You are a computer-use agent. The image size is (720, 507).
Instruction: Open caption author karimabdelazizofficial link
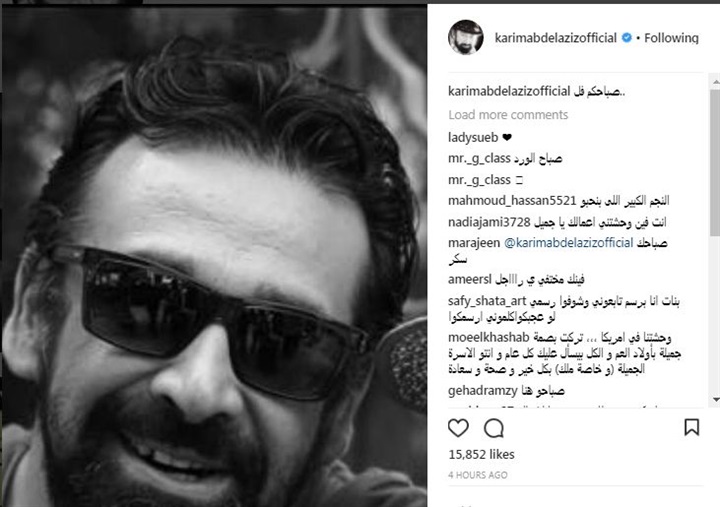[509, 91]
